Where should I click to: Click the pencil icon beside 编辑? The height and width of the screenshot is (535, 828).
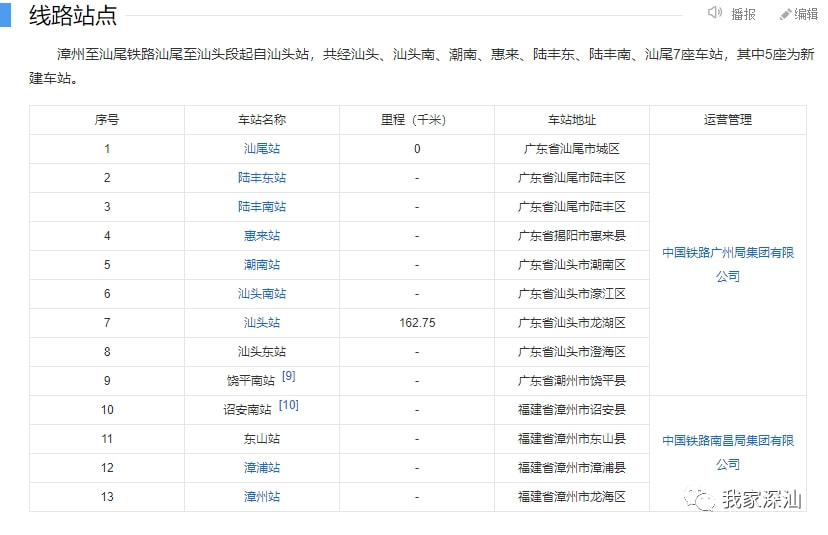786,13
